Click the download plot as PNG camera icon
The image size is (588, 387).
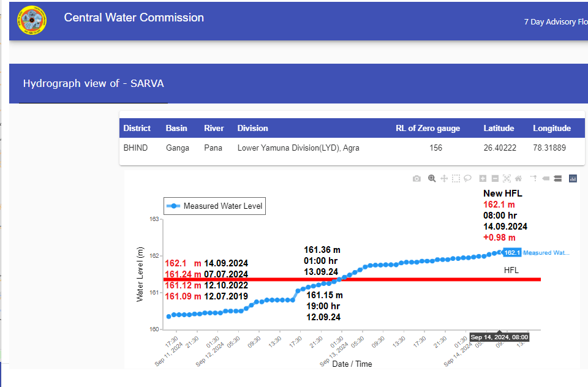pos(417,179)
